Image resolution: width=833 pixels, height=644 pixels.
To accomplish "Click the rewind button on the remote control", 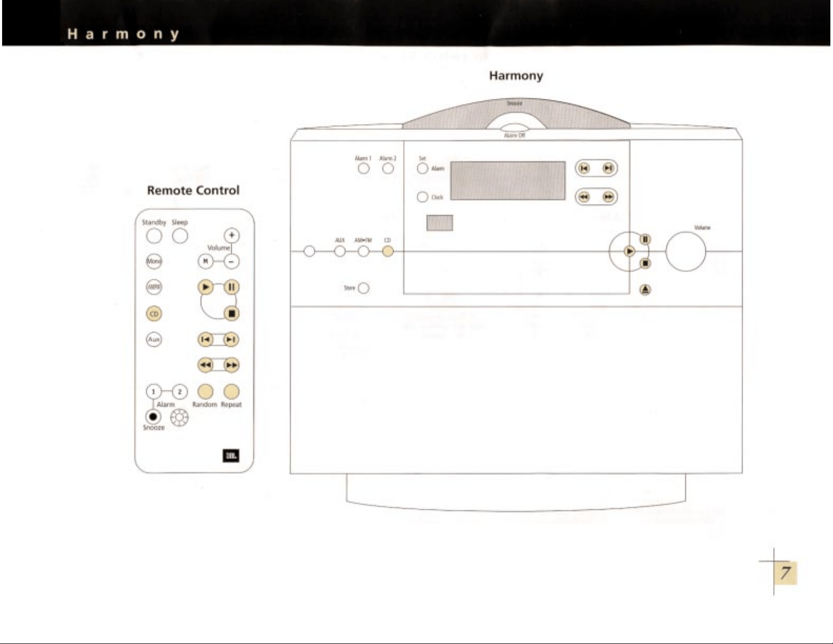I will click(x=205, y=365).
